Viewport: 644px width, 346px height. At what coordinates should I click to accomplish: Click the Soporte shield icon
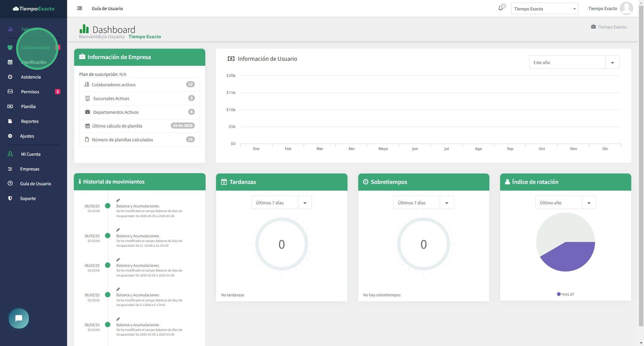point(10,198)
